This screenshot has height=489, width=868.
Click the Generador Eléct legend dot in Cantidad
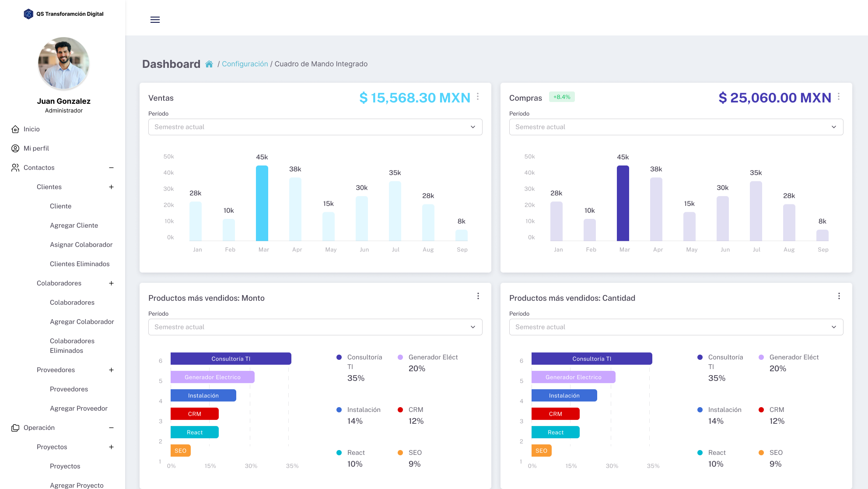(x=761, y=357)
